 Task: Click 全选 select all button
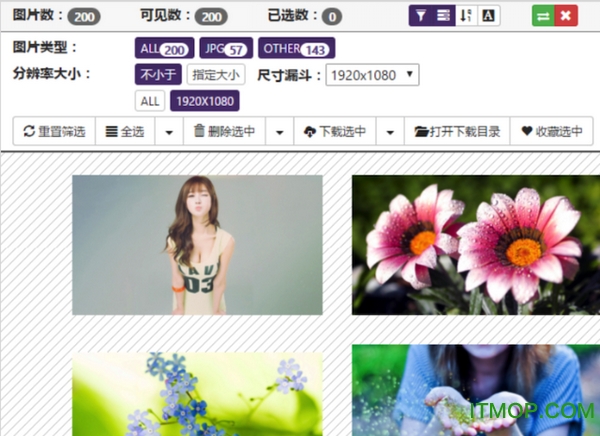(x=125, y=131)
